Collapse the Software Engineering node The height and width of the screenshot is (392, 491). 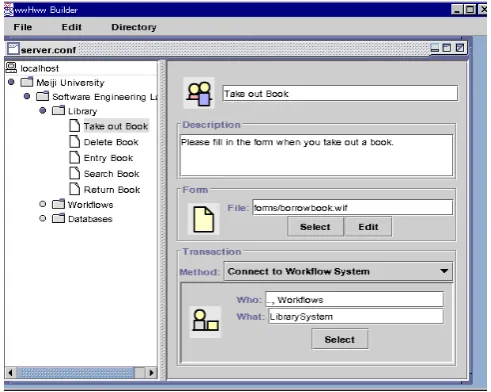click(27, 96)
